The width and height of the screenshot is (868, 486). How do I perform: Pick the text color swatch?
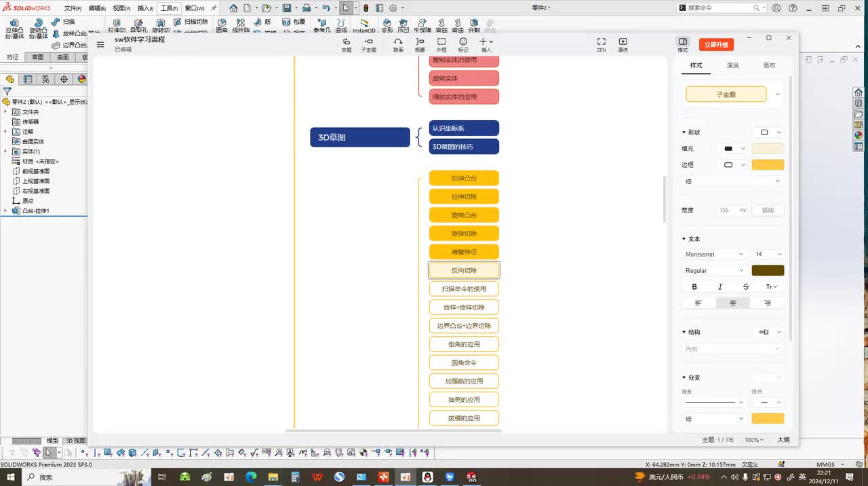click(768, 270)
